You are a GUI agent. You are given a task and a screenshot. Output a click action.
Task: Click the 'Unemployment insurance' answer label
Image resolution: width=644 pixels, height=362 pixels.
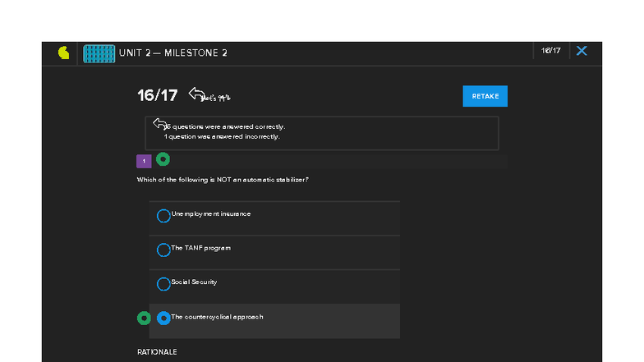click(210, 213)
